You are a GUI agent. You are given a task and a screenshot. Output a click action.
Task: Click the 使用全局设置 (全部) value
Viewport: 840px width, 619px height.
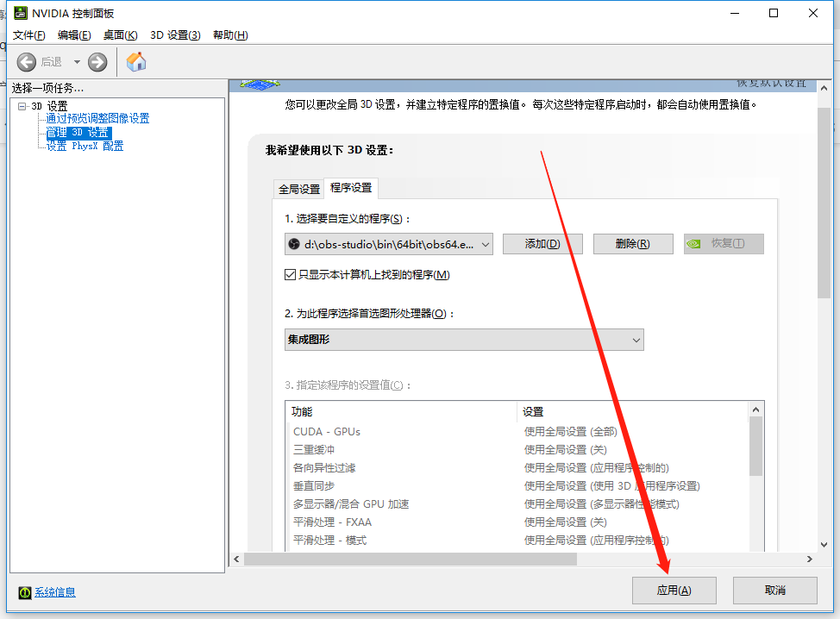click(x=571, y=432)
